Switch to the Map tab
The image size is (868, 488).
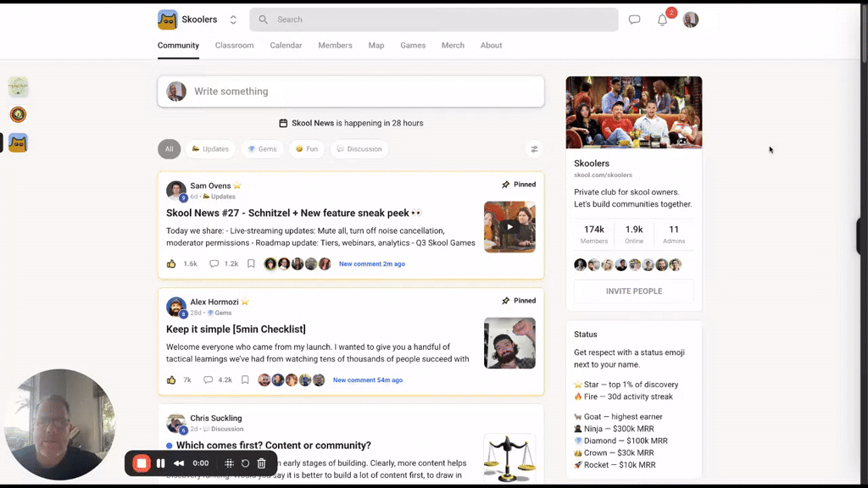(376, 46)
